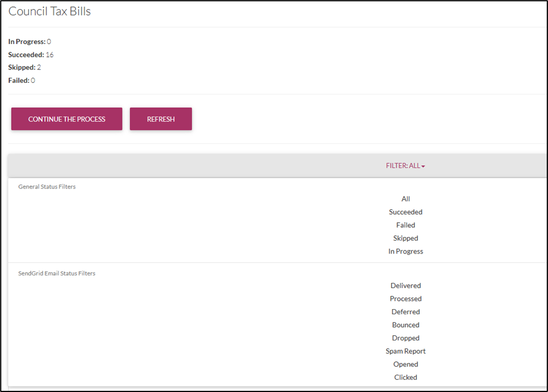
Task: Filter by Clicked email status
Action: tap(405, 377)
